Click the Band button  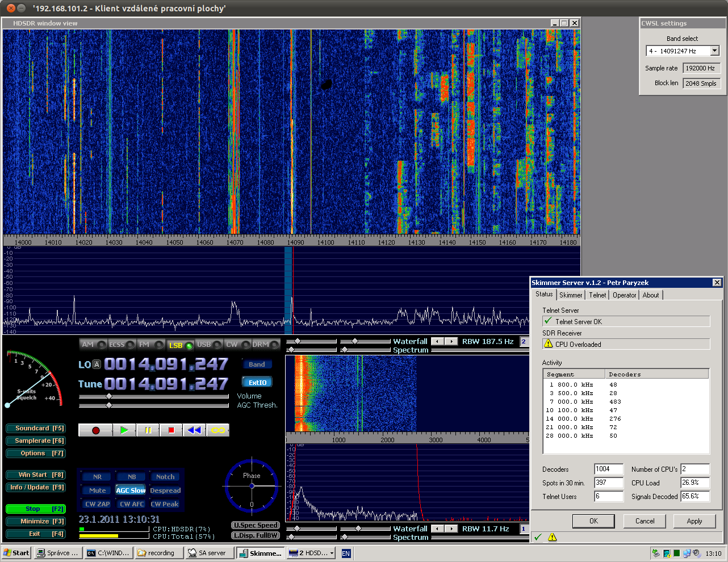[257, 364]
